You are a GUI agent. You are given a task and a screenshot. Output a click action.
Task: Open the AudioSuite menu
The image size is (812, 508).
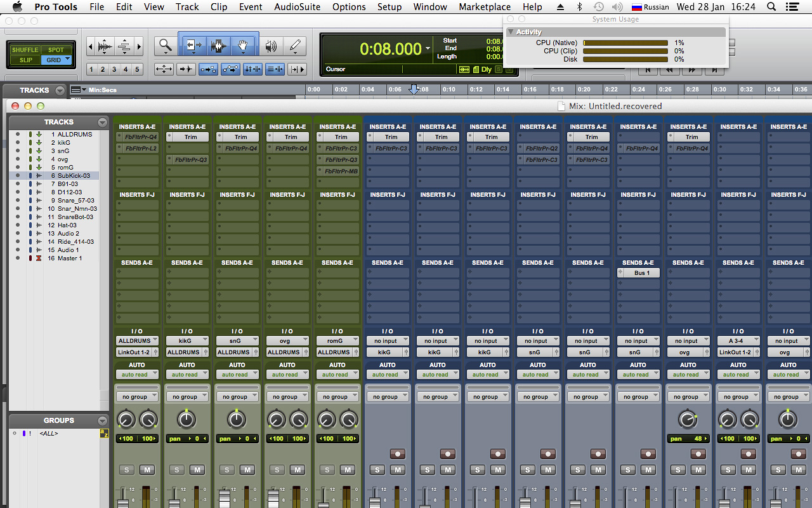coord(297,7)
